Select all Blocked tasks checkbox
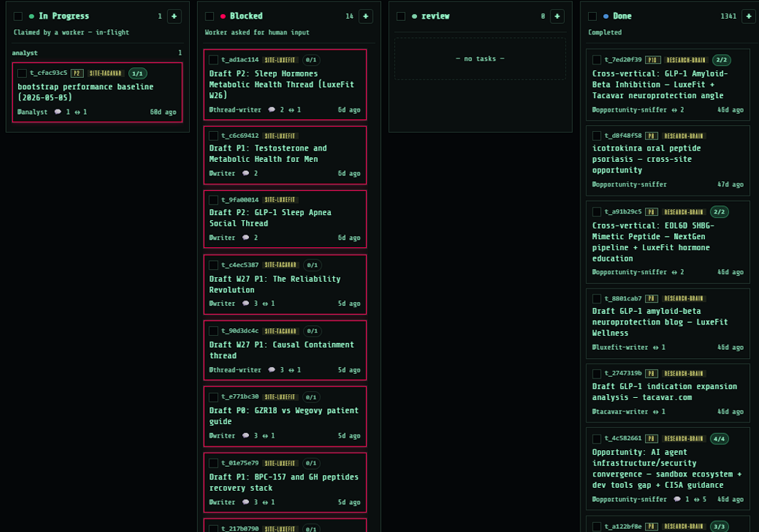759x532 pixels. point(209,16)
